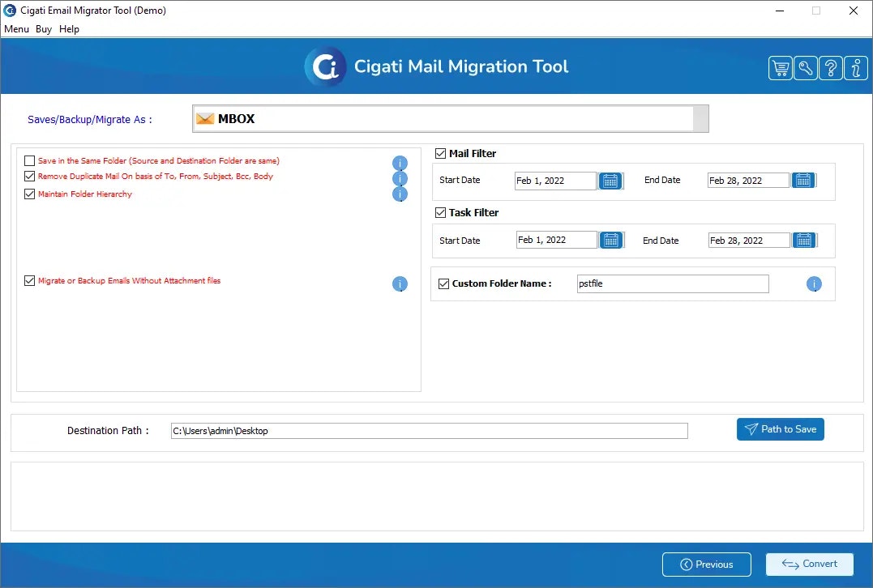This screenshot has width=873, height=588.
Task: Uncheck Migrate or Backup Emails Without Attachment
Action: pos(29,281)
